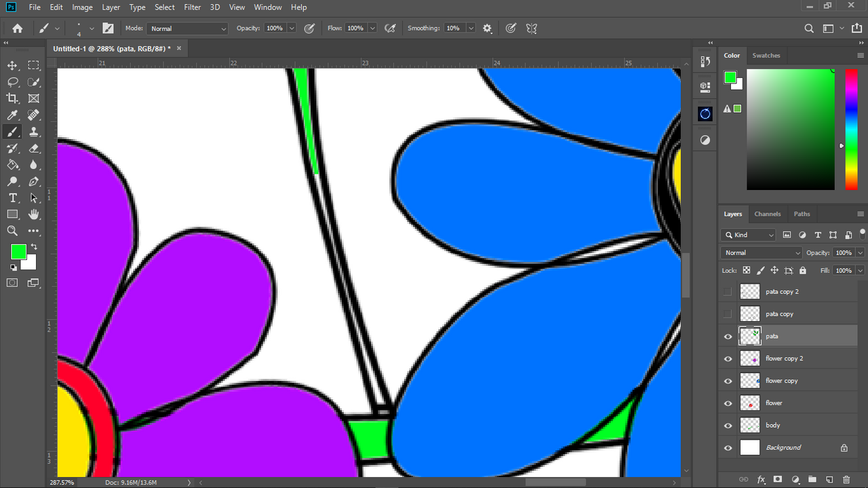Select the Move tool
This screenshot has width=868, height=488.
click(12, 65)
